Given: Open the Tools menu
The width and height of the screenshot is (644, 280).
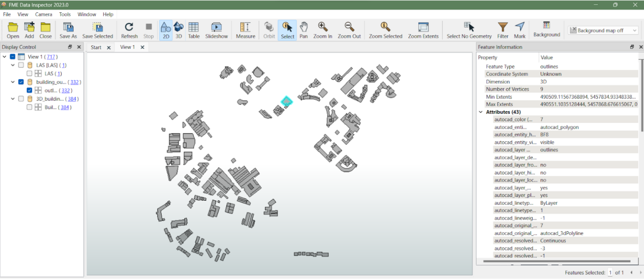Looking at the screenshot, I should coord(65,14).
